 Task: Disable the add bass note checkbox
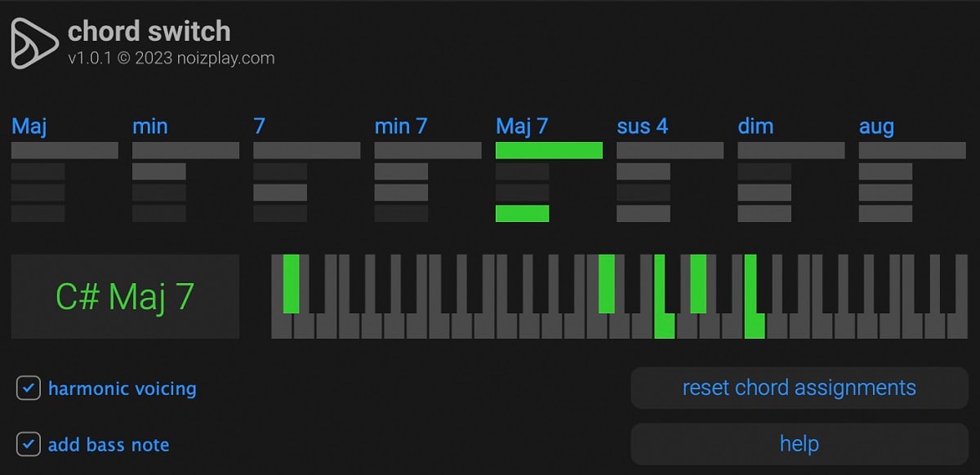29,444
